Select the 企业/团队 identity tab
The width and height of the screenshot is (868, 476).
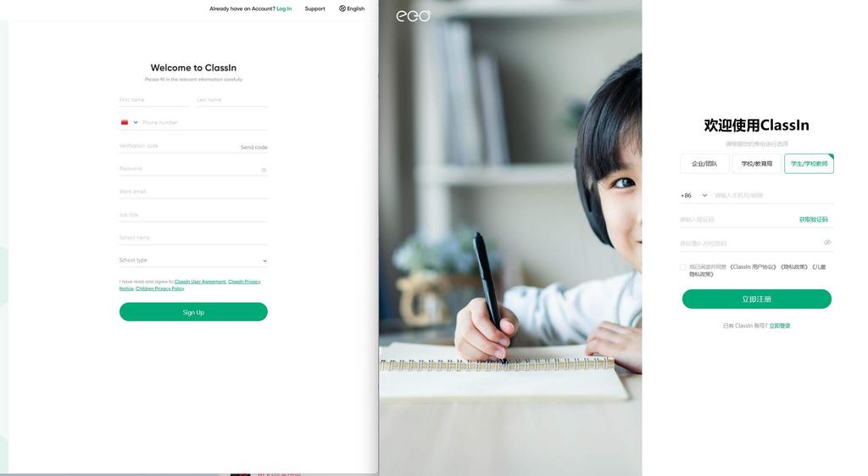(x=704, y=164)
